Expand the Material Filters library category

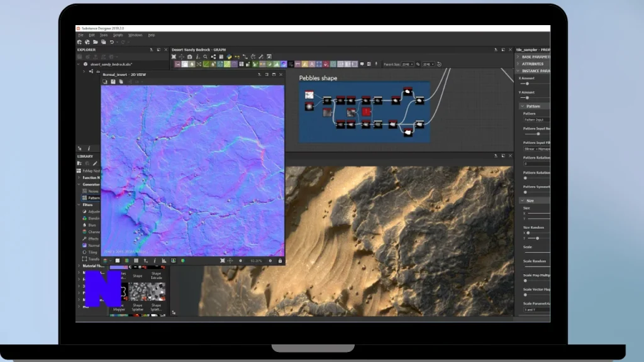79,266
